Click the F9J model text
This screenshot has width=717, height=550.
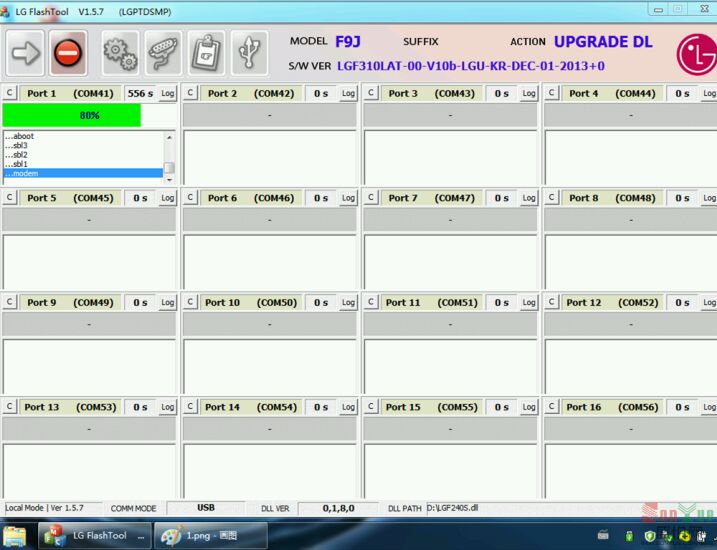coord(348,42)
